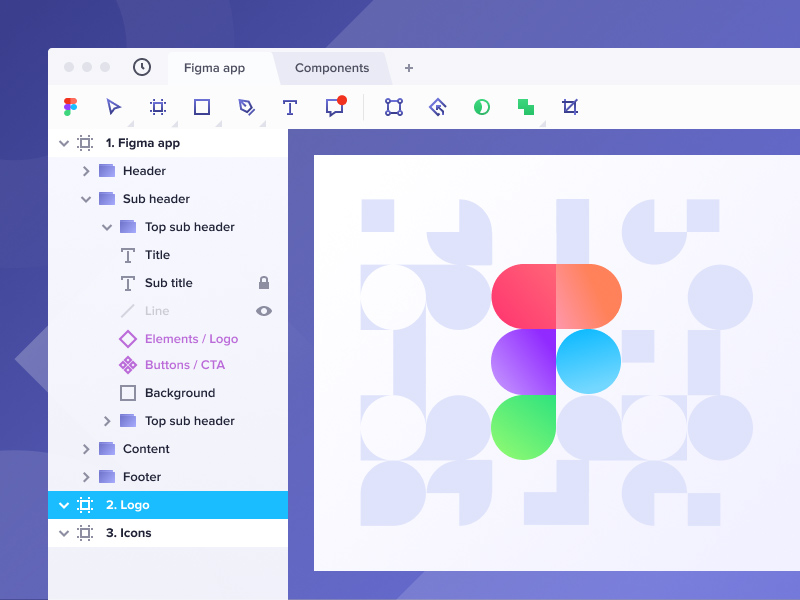The width and height of the screenshot is (800, 600).
Task: Select the Frame tool in toolbar
Action: (x=158, y=107)
